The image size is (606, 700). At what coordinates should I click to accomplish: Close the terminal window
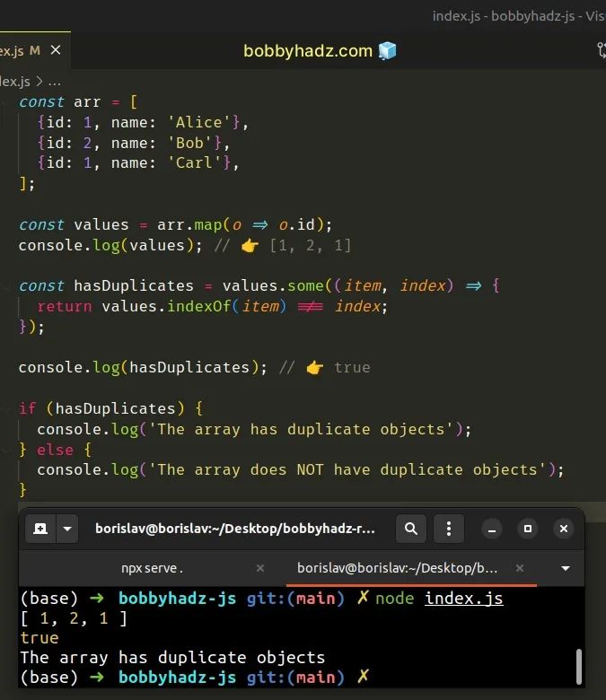[x=564, y=529]
